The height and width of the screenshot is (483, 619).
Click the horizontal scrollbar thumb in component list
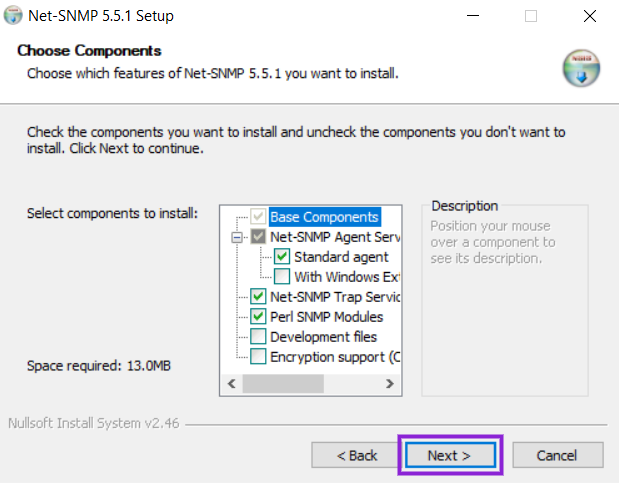(x=283, y=383)
